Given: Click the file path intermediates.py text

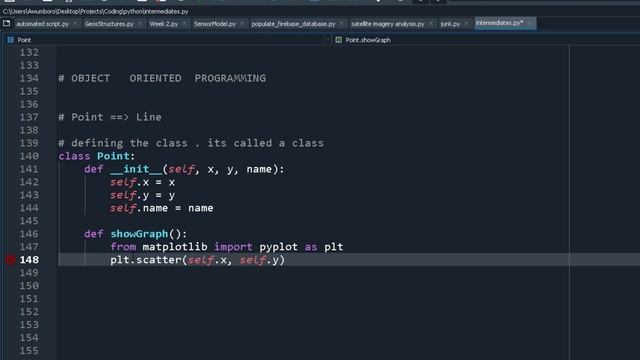Looking at the screenshot, I should pyautogui.click(x=166, y=11).
